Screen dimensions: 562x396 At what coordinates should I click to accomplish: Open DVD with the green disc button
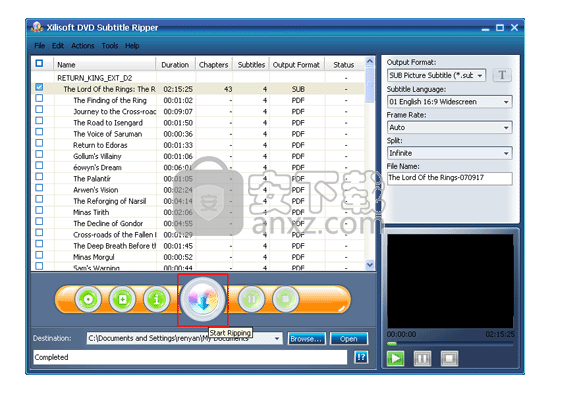(x=88, y=299)
